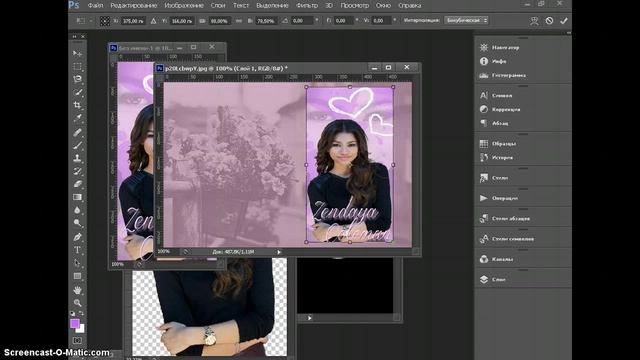The width and height of the screenshot is (640, 360).
Task: Reset to default foreground/background colors
Action: pos(73,313)
